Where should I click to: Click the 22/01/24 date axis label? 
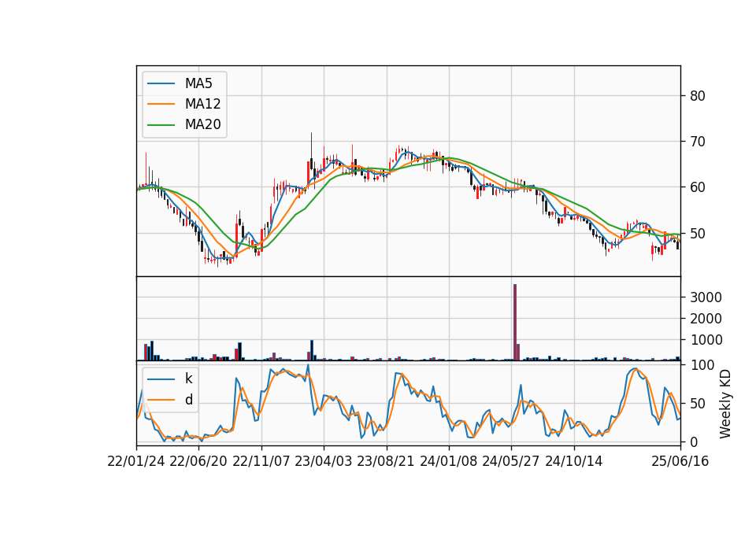coord(136,462)
